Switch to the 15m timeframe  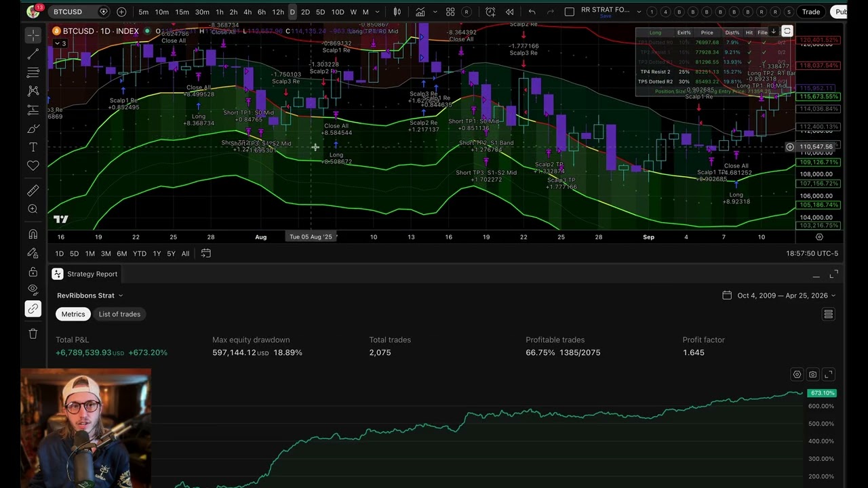coord(182,12)
